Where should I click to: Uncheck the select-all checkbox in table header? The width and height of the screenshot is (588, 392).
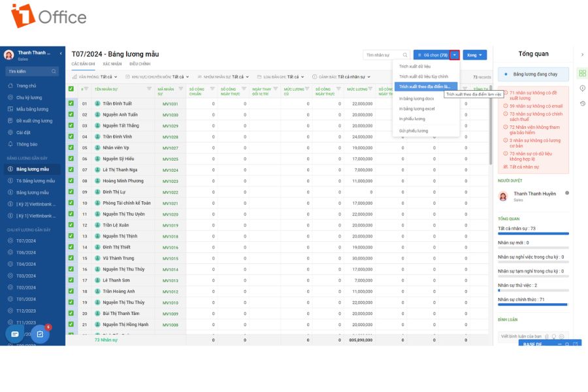(71, 89)
